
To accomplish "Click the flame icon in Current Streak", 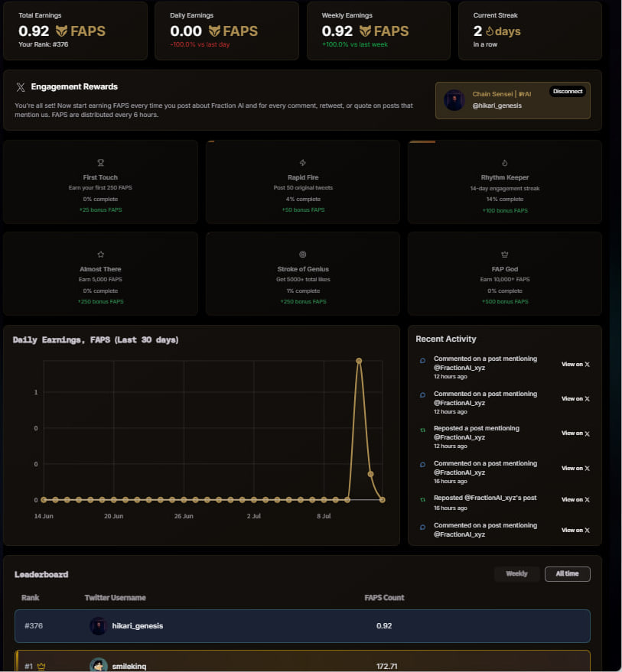I will pyautogui.click(x=490, y=31).
